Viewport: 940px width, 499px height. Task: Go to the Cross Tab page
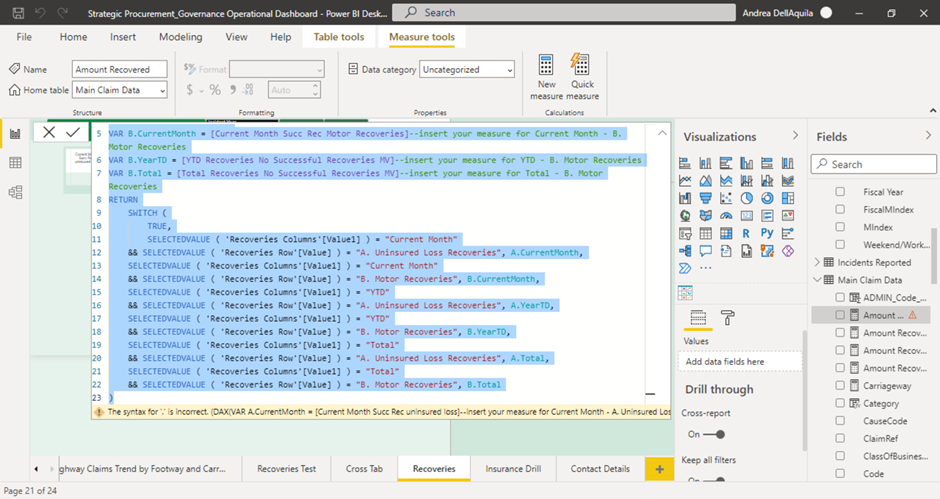(364, 469)
